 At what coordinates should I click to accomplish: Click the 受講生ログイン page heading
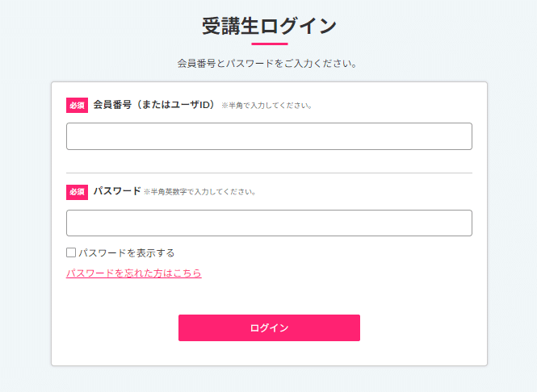[x=269, y=26]
